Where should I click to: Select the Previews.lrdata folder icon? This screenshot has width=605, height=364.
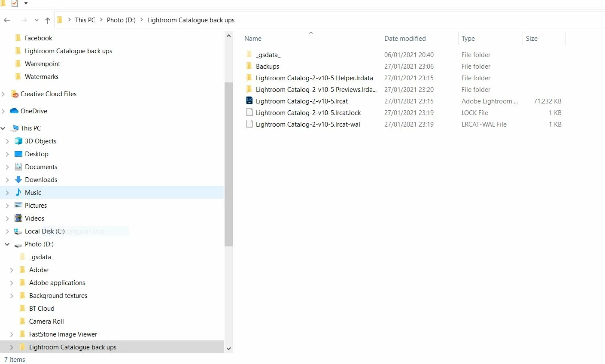pyautogui.click(x=249, y=89)
